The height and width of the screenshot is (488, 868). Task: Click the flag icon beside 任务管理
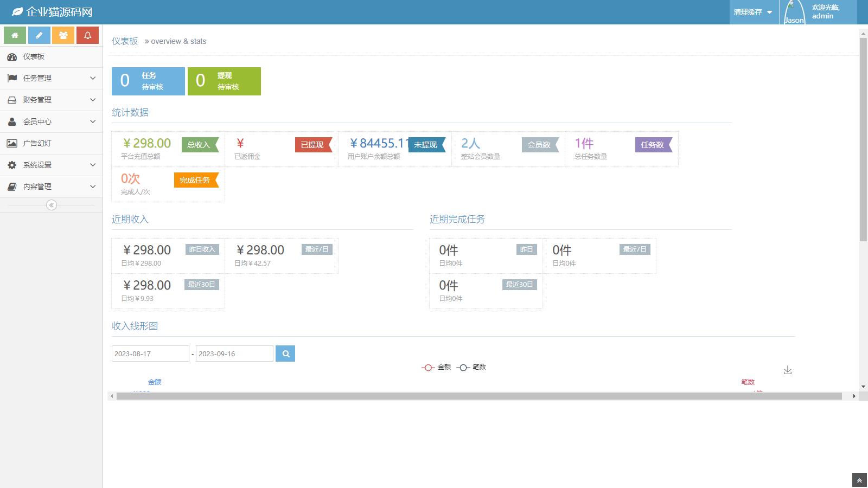pyautogui.click(x=12, y=78)
